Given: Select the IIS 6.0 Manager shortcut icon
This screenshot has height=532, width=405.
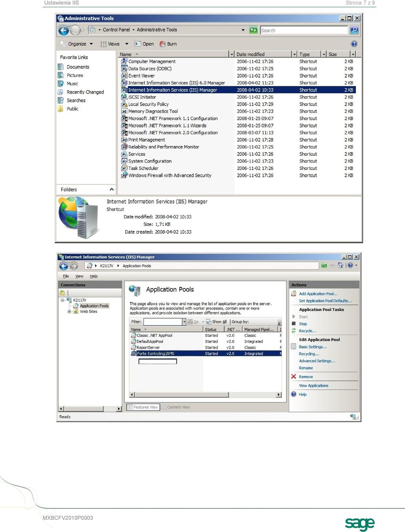Looking at the screenshot, I should pos(124,83).
